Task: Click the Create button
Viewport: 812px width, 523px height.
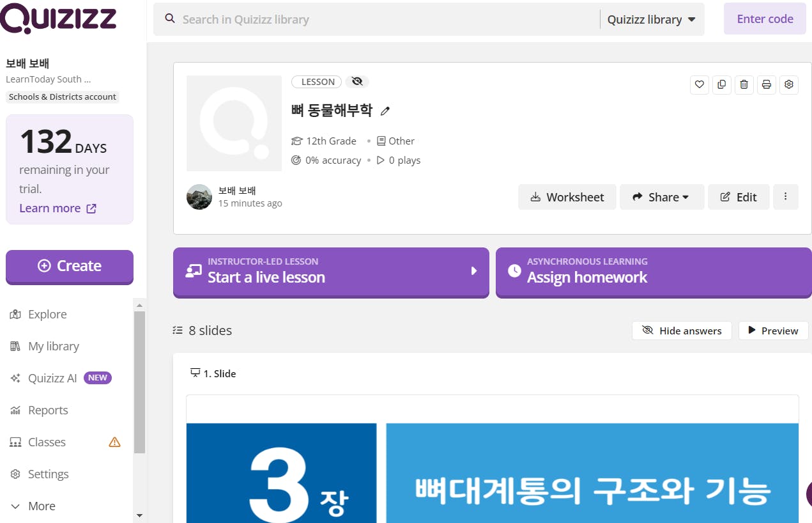Action: click(70, 266)
